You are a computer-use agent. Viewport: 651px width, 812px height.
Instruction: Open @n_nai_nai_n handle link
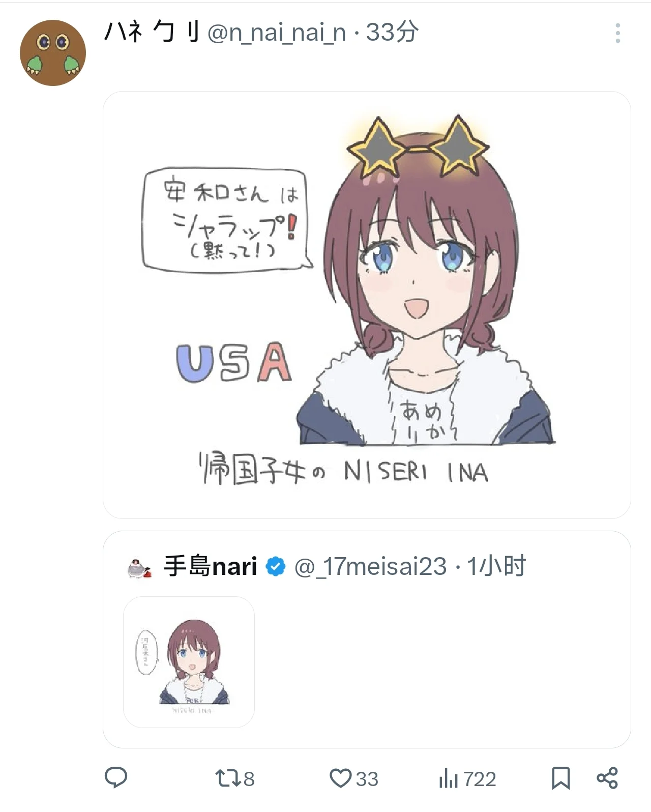point(277,33)
